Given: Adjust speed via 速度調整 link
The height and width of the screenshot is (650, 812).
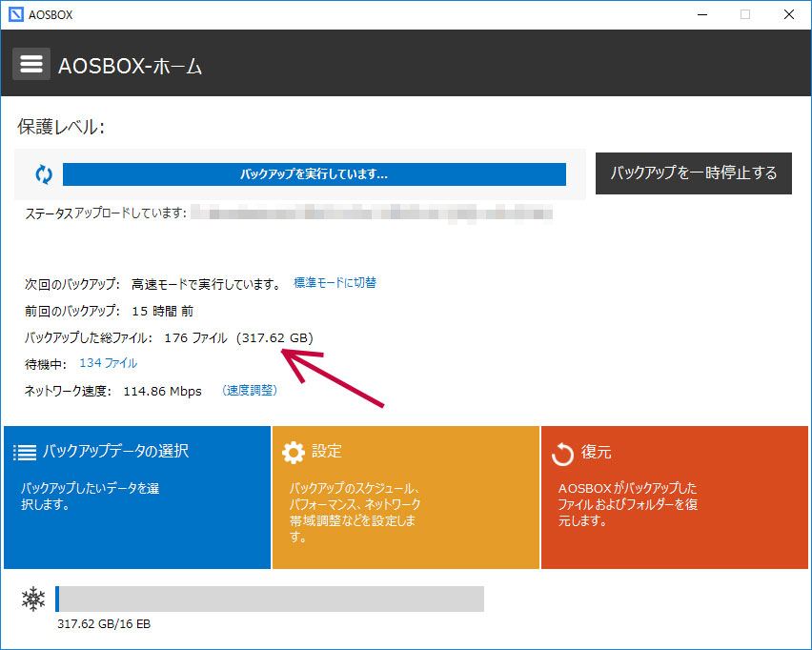Looking at the screenshot, I should pyautogui.click(x=250, y=390).
